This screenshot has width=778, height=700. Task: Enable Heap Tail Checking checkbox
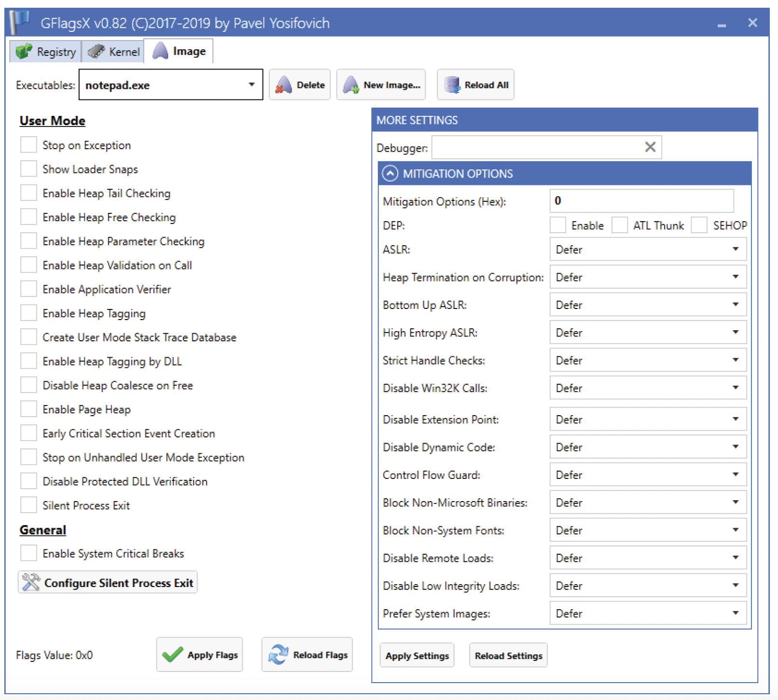[28, 193]
